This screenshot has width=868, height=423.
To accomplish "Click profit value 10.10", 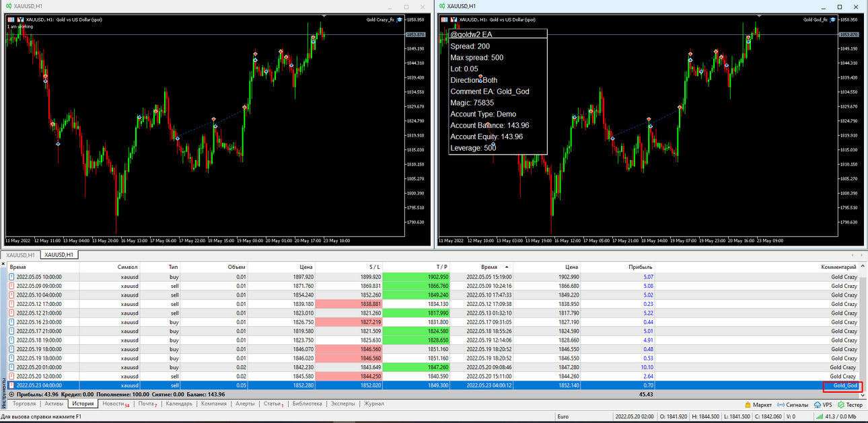I will coord(647,367).
